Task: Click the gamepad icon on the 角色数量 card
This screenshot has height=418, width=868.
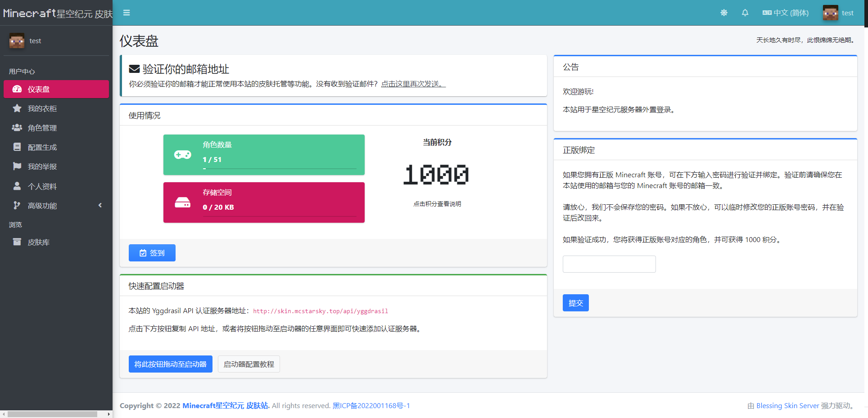Action: (x=182, y=154)
